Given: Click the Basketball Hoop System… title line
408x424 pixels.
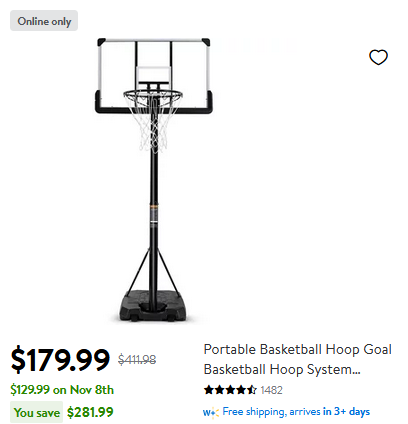Looking at the screenshot, I should (x=282, y=369).
